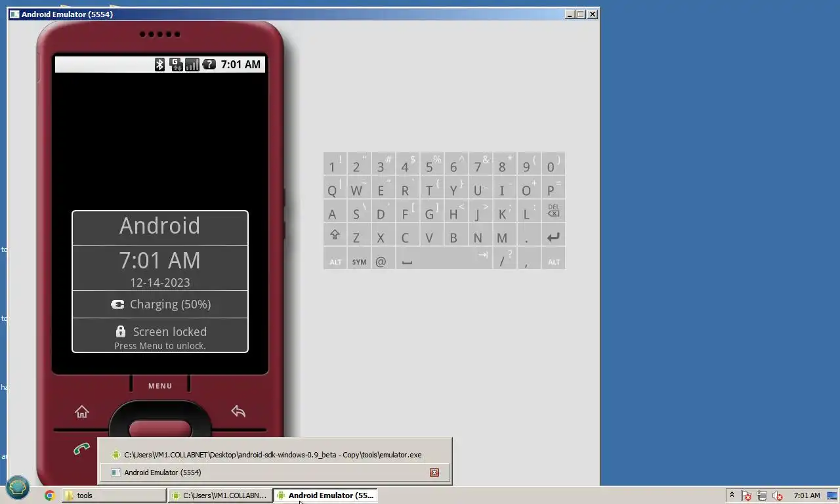Open the tools folder taskbar item

(x=114, y=495)
